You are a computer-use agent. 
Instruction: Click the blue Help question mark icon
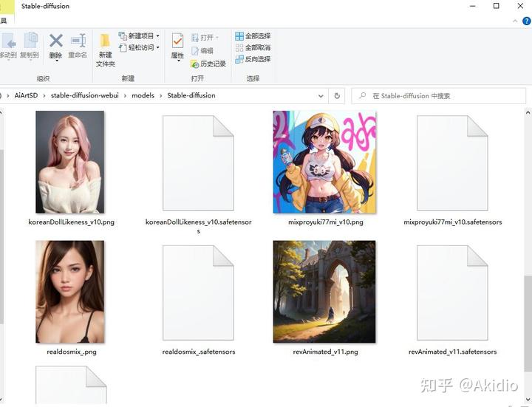pos(526,21)
